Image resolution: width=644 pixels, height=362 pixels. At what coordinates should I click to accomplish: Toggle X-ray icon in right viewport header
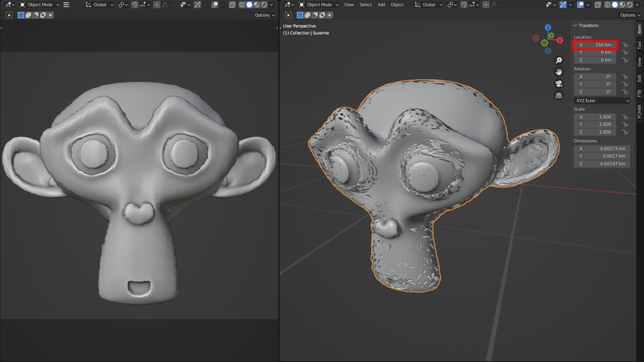[x=598, y=5]
